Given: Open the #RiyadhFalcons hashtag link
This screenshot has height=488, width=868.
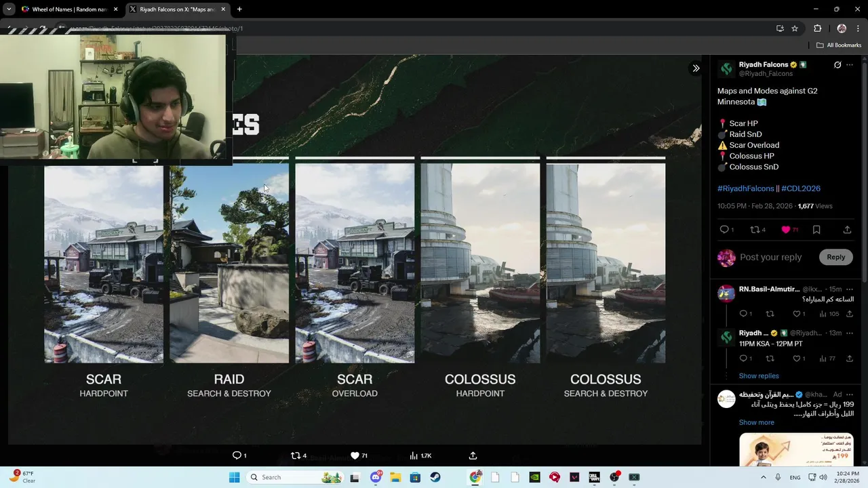Looking at the screenshot, I should pyautogui.click(x=745, y=188).
